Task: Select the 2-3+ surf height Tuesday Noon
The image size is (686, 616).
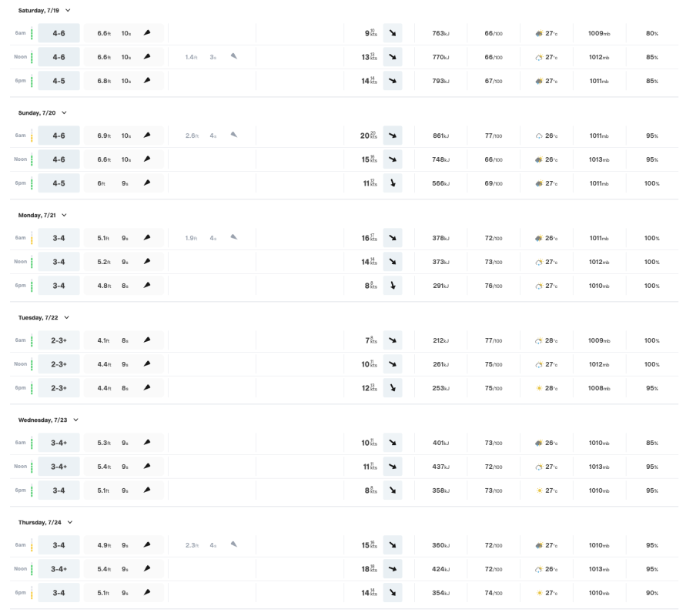Action: (x=59, y=364)
